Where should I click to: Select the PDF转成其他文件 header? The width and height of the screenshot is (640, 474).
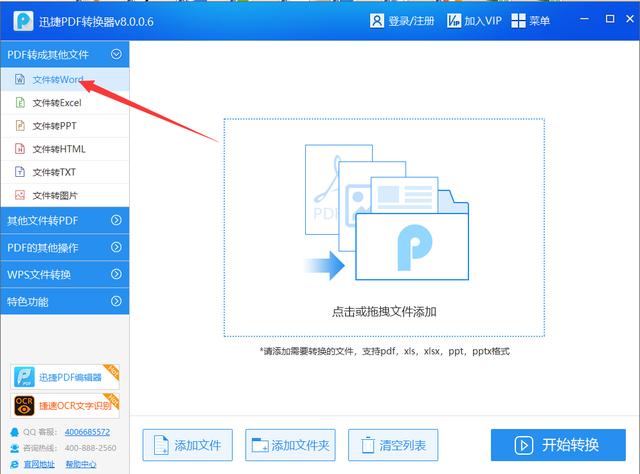65,54
